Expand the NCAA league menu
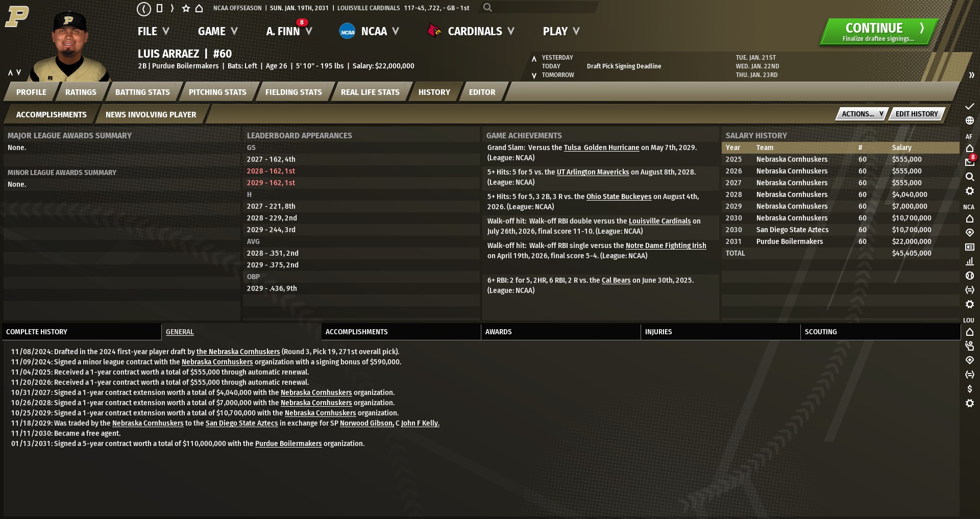Image resolution: width=980 pixels, height=519 pixels. coord(369,31)
